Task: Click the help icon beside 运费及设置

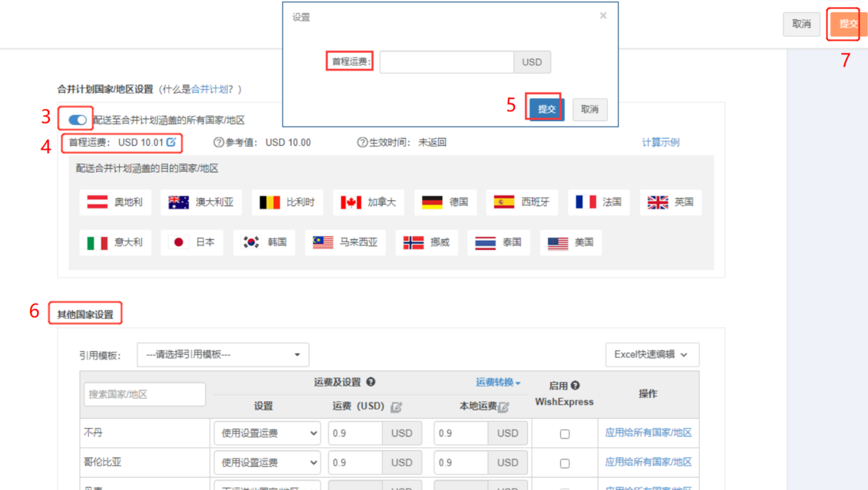Action: pyautogui.click(x=371, y=382)
